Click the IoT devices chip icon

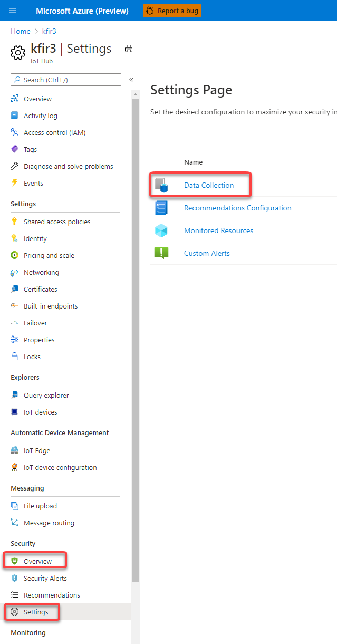pyautogui.click(x=15, y=412)
